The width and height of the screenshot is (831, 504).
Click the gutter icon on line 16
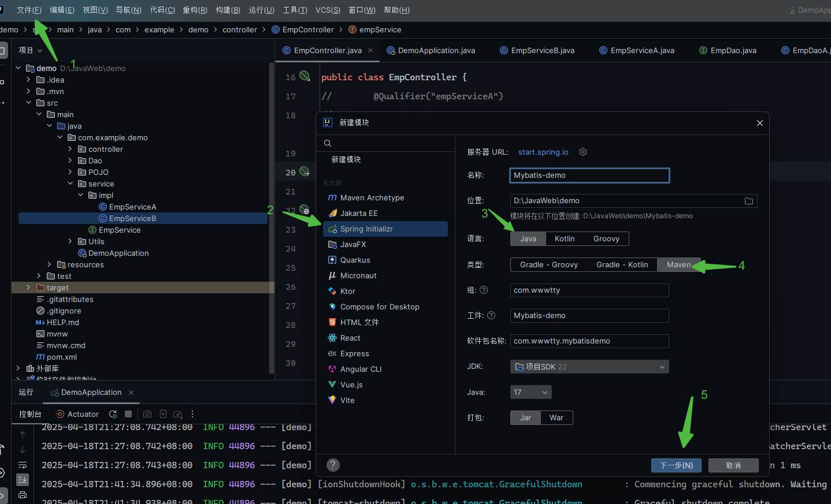305,76
